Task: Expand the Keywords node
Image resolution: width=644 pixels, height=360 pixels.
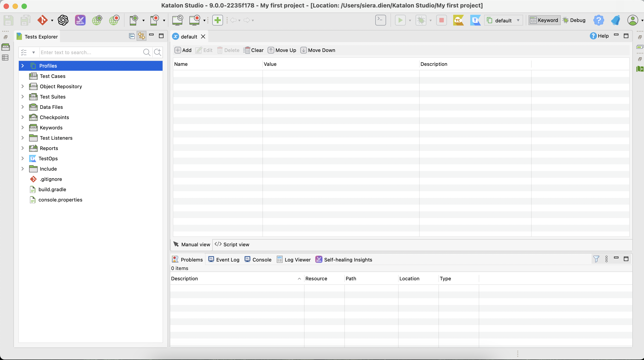Action: 22,128
